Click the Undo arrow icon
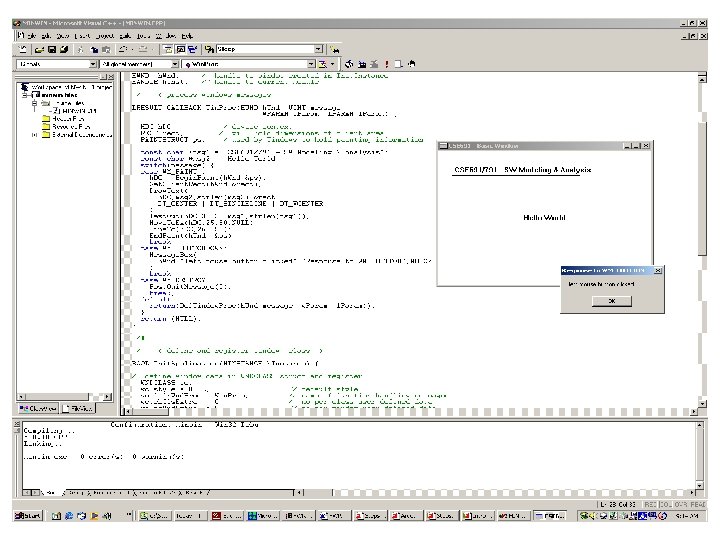Viewport: 720px width, 540px height. pos(123,49)
